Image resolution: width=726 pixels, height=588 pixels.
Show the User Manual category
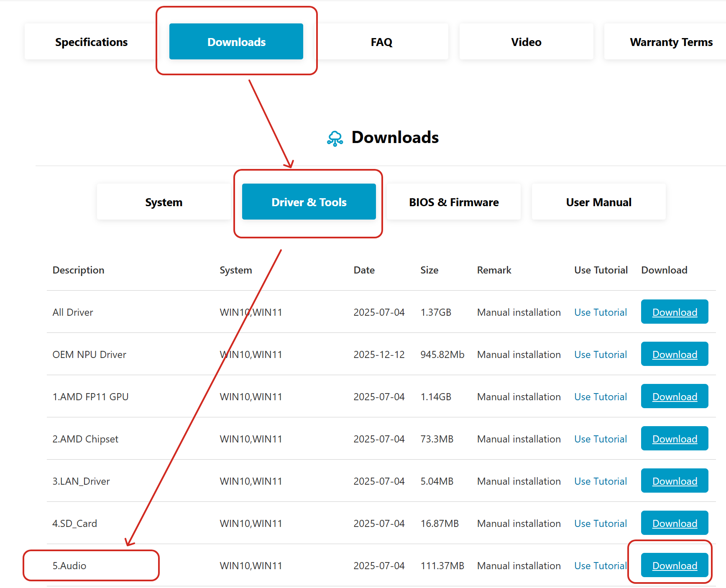pyautogui.click(x=598, y=202)
